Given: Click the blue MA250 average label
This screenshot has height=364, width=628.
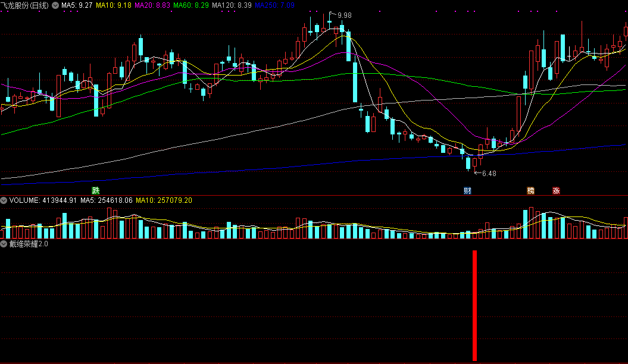Looking at the screenshot, I should [274, 5].
